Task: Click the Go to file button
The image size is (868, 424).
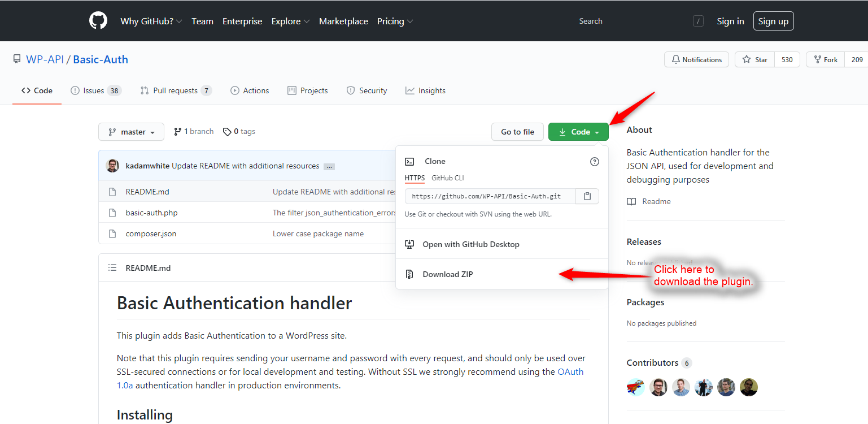Action: [x=517, y=132]
